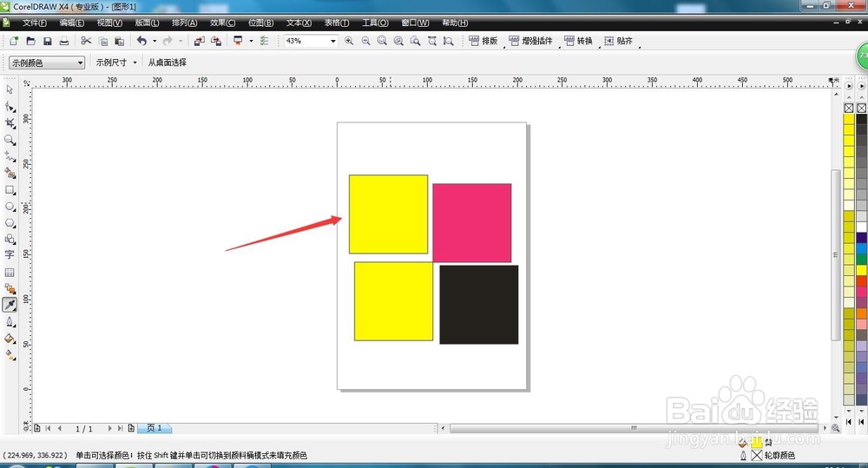Open the 工具(O) menu

coord(375,23)
